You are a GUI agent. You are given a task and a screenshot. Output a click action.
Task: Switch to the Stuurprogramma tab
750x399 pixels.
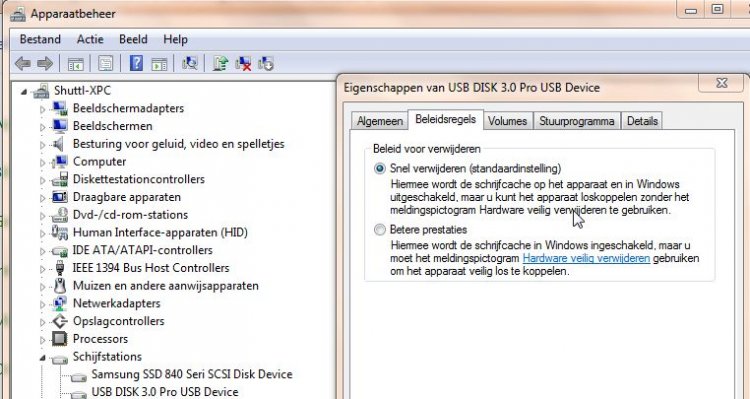click(x=576, y=121)
